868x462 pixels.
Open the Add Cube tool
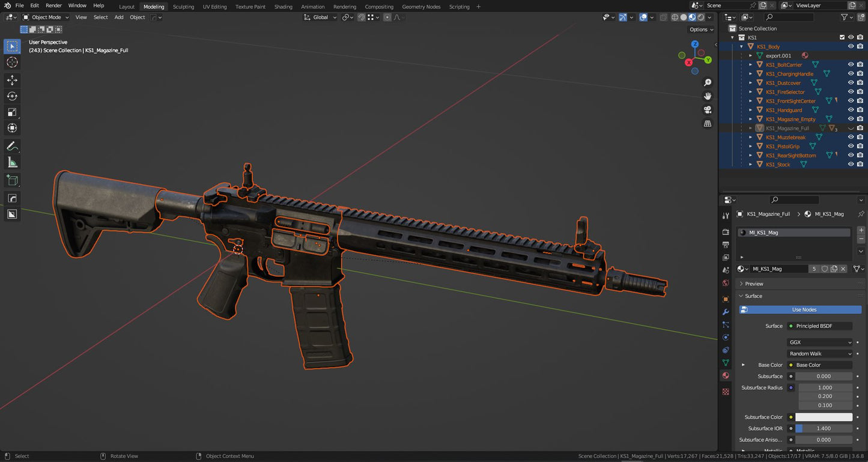[12, 180]
